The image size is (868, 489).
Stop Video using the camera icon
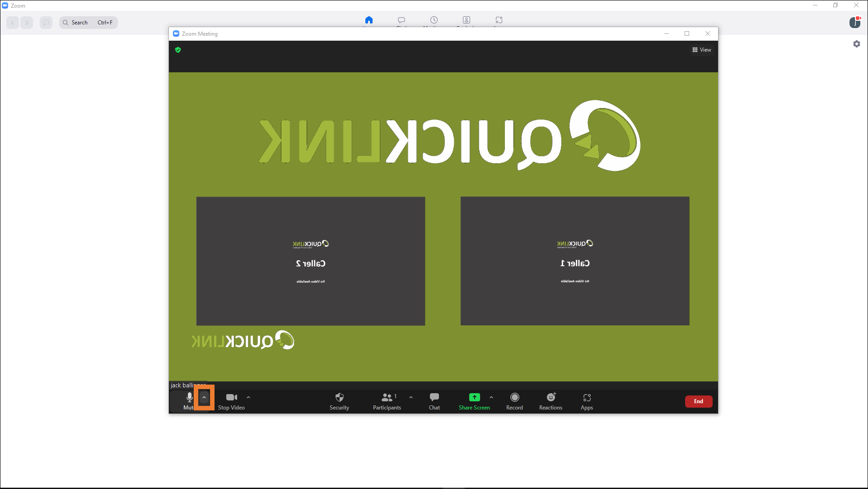231,401
